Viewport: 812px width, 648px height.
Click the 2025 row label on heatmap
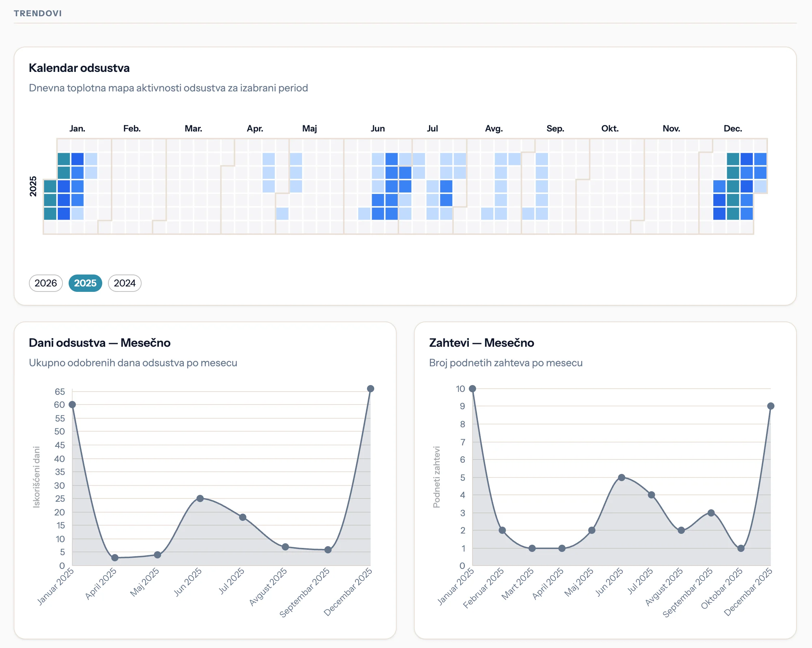point(34,187)
